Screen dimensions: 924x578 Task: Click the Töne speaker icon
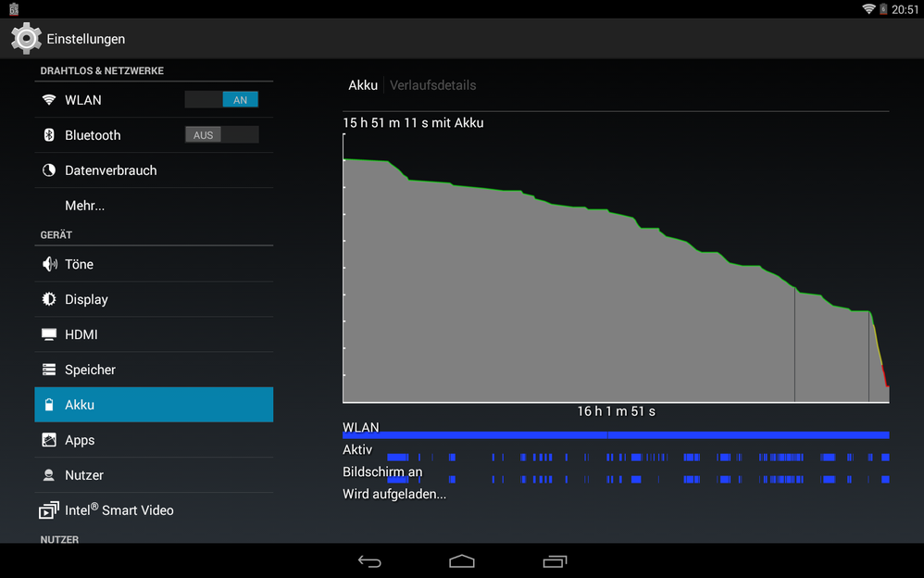point(49,264)
